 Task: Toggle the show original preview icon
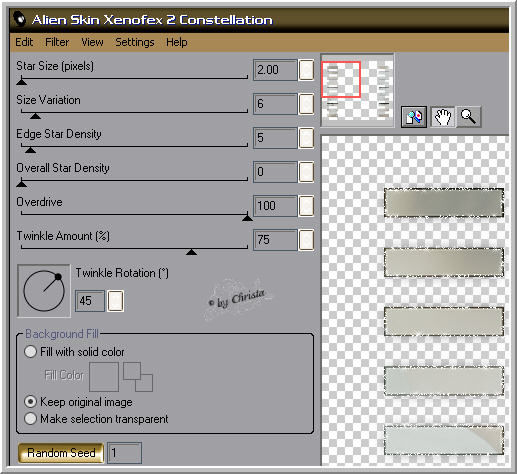point(414,117)
